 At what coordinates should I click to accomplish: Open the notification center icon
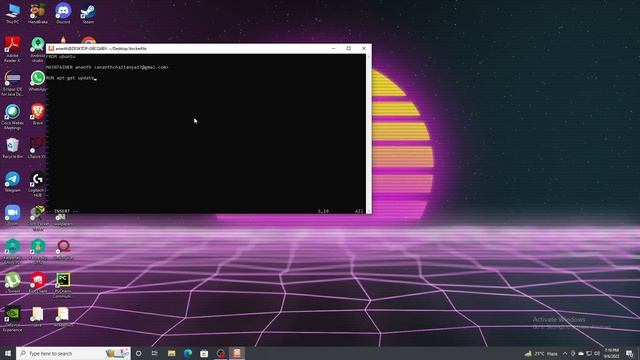[630, 353]
